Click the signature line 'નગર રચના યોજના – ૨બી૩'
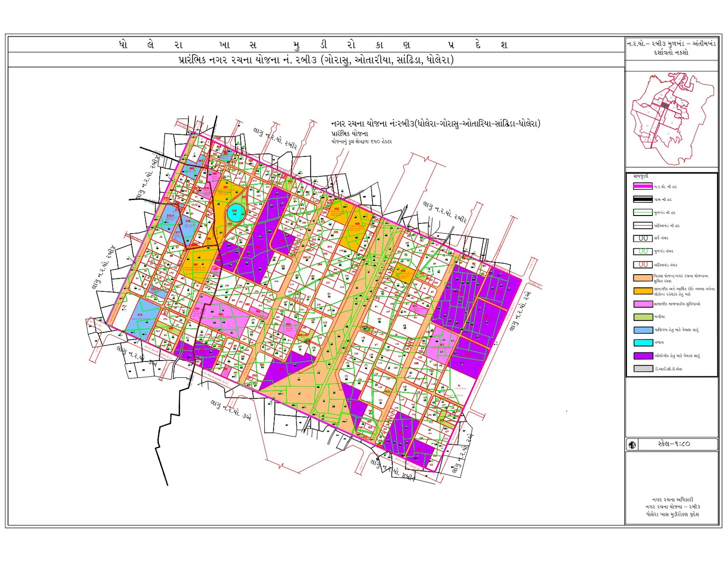 [x=672, y=507]
